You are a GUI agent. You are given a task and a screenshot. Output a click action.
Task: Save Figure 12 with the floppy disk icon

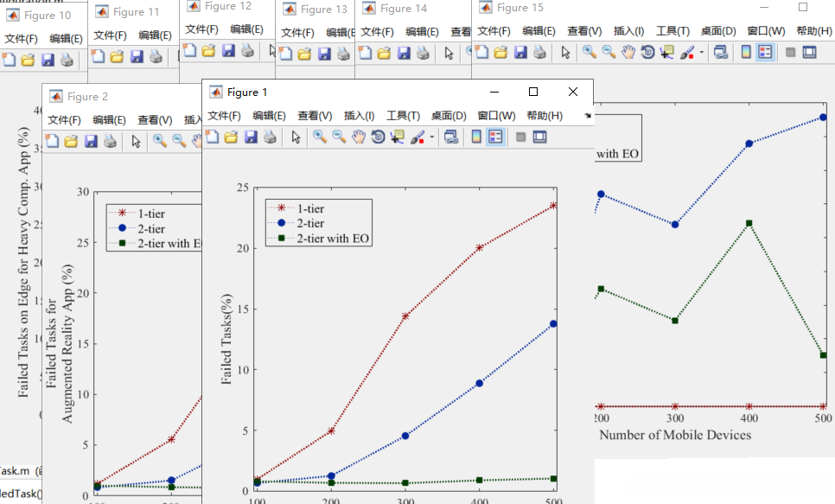[x=228, y=51]
